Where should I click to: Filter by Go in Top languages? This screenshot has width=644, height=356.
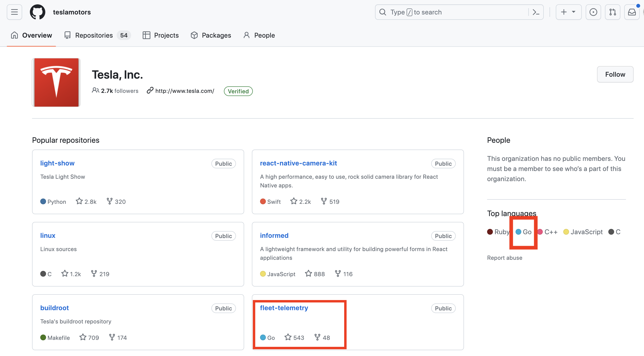523,232
